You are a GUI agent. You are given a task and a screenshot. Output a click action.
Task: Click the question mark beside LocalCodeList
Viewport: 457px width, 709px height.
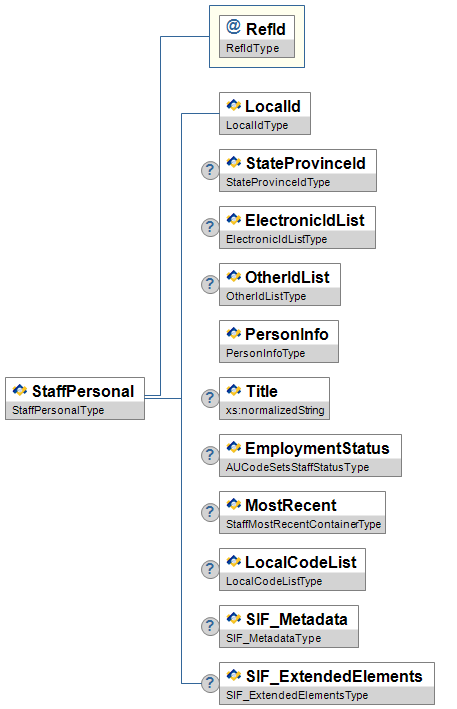[x=210, y=569]
